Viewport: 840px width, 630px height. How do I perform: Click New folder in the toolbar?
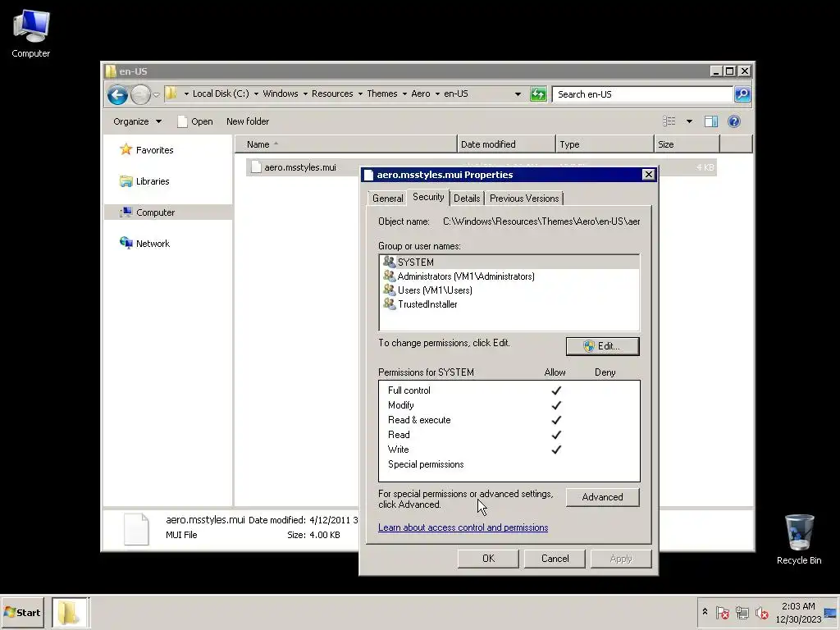(248, 121)
